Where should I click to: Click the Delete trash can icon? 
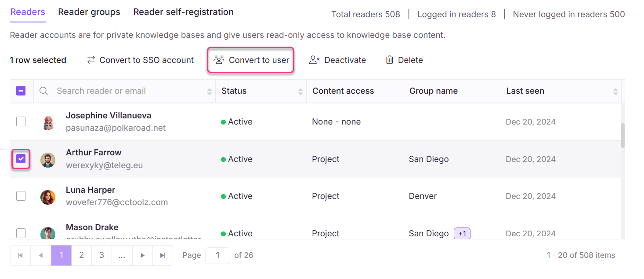[389, 60]
